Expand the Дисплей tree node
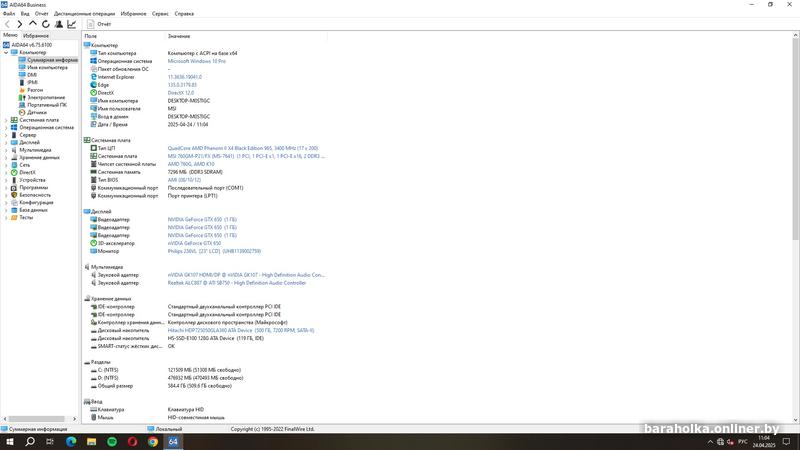 [6, 142]
